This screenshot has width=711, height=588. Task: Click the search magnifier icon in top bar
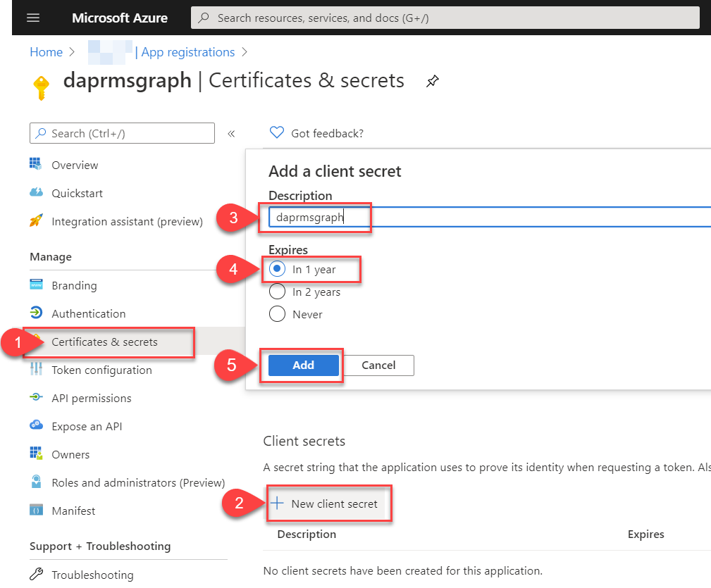tap(204, 18)
